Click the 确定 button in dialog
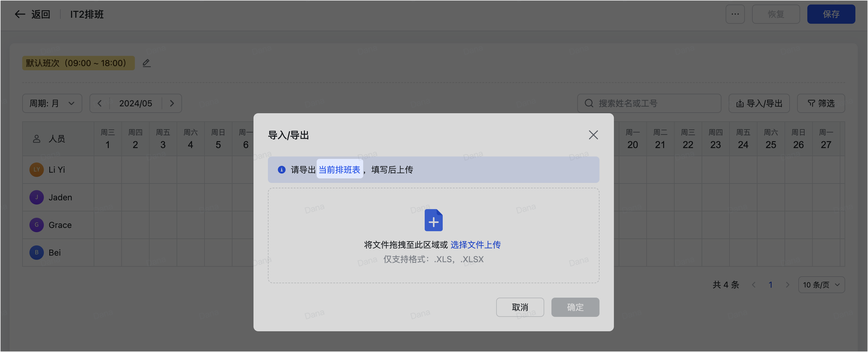Image resolution: width=868 pixels, height=352 pixels. click(575, 307)
